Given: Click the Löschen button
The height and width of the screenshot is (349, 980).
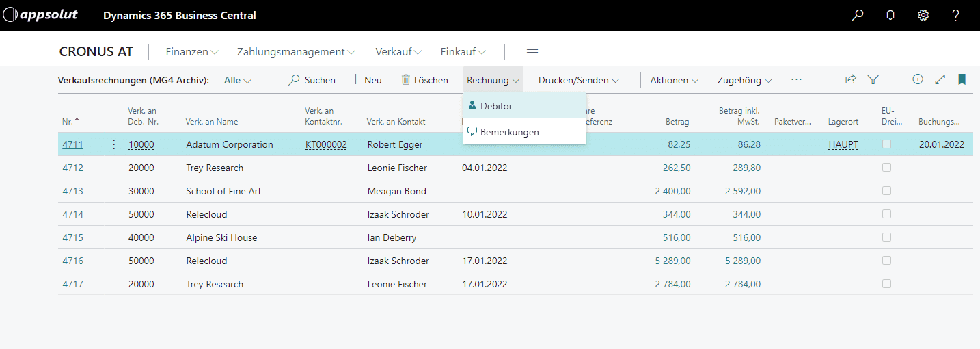Looking at the screenshot, I should point(424,80).
